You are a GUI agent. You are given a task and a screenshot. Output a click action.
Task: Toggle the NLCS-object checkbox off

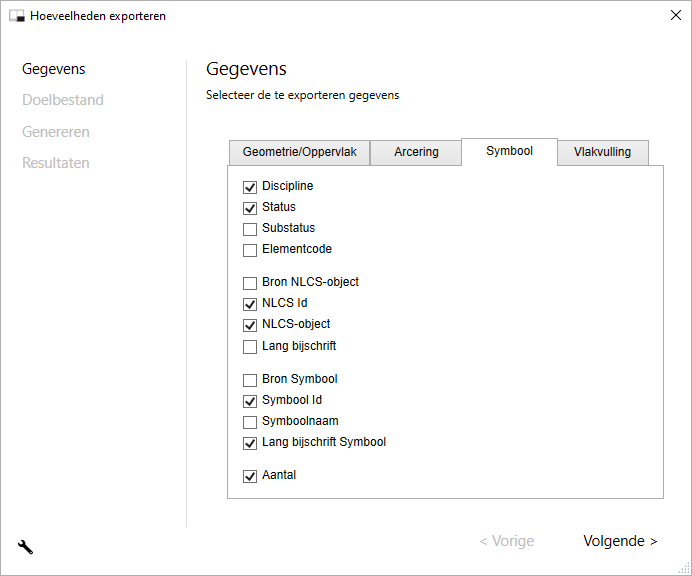click(x=250, y=325)
